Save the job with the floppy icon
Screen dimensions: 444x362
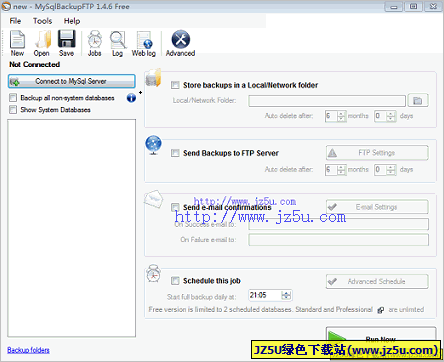pyautogui.click(x=67, y=43)
